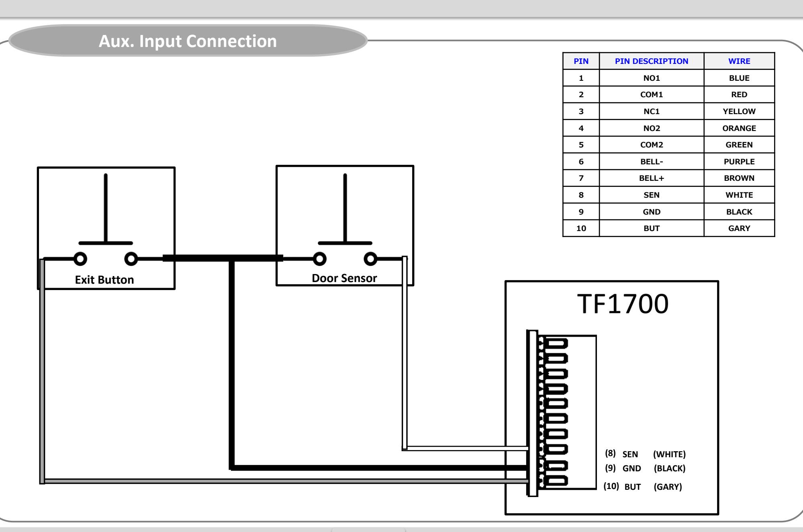Click the TF1700 connector terminal block

tap(562, 413)
